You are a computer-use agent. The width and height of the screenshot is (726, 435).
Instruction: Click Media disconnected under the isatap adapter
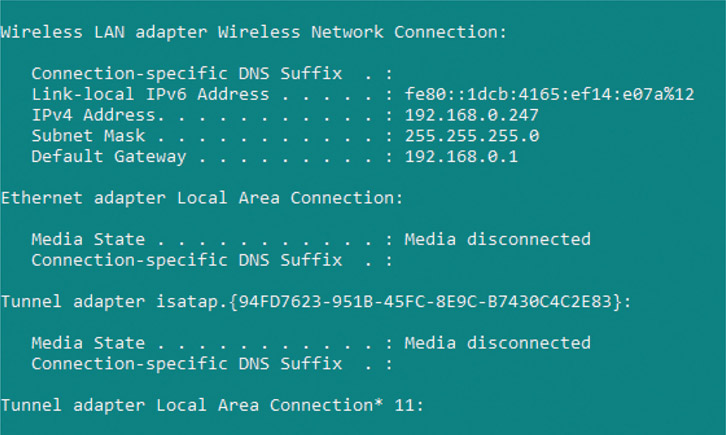497,343
